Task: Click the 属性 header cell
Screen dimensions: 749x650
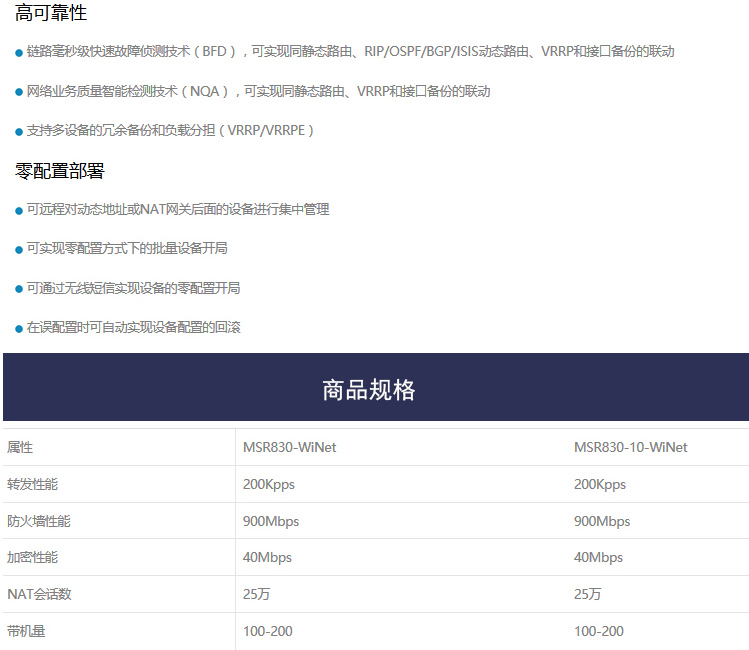Action: (x=20, y=447)
